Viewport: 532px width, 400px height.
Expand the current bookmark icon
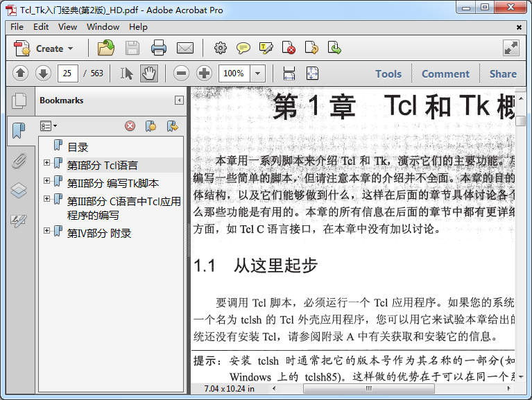tap(173, 126)
